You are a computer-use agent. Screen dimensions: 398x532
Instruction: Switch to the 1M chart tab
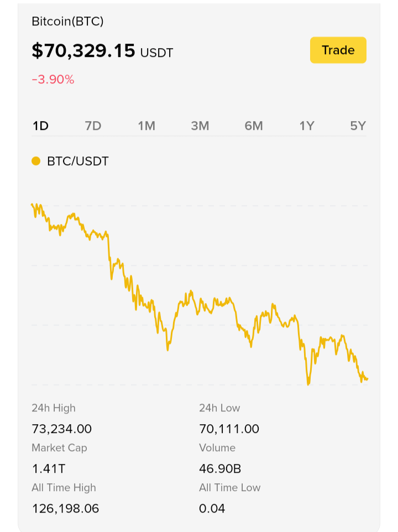click(146, 126)
